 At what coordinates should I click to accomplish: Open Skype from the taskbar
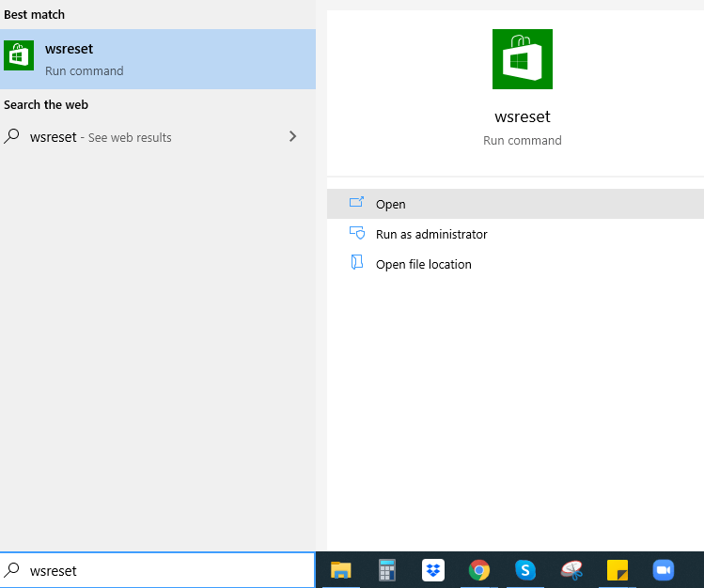[x=525, y=570]
